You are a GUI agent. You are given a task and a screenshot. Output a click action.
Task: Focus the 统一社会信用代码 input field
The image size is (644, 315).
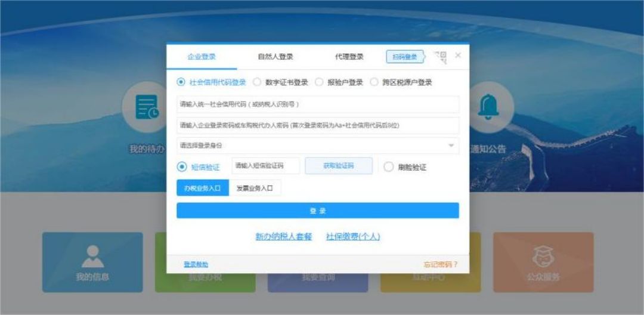pyautogui.click(x=318, y=104)
